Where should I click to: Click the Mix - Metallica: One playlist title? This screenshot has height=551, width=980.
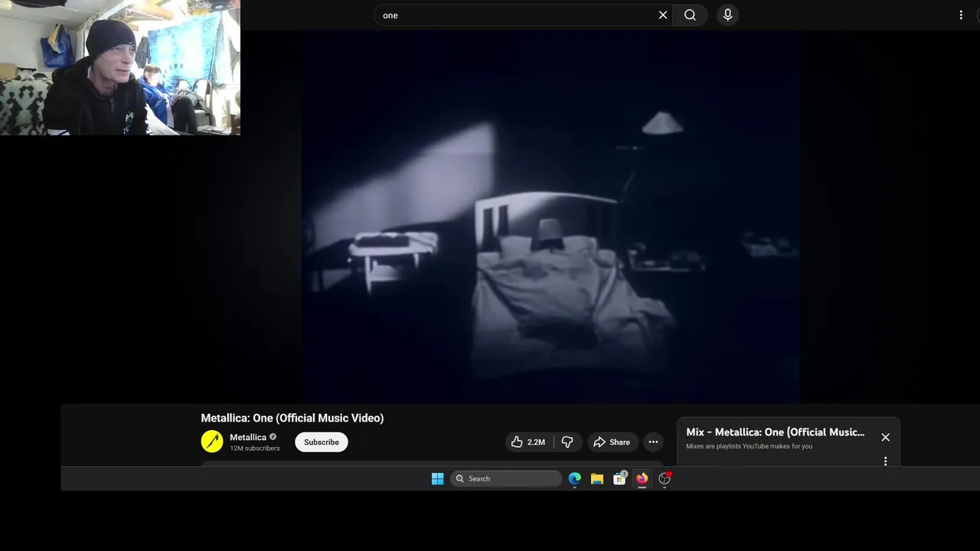pos(776,432)
